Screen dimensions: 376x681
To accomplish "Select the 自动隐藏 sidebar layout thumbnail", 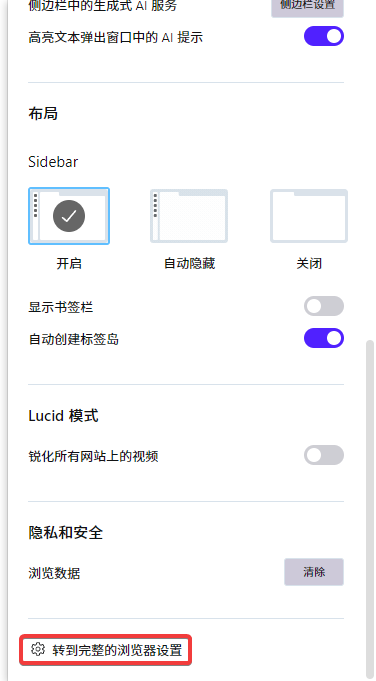I will 189,216.
